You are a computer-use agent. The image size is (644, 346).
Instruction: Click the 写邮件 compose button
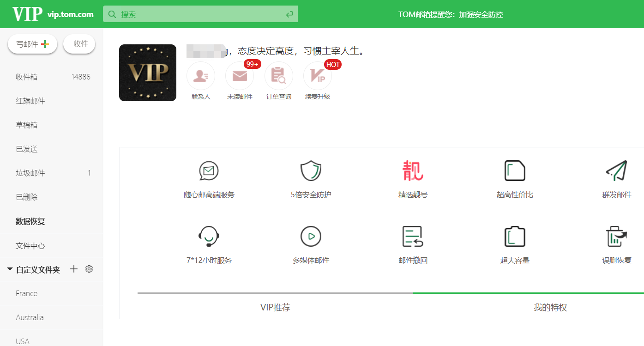pyautogui.click(x=32, y=43)
